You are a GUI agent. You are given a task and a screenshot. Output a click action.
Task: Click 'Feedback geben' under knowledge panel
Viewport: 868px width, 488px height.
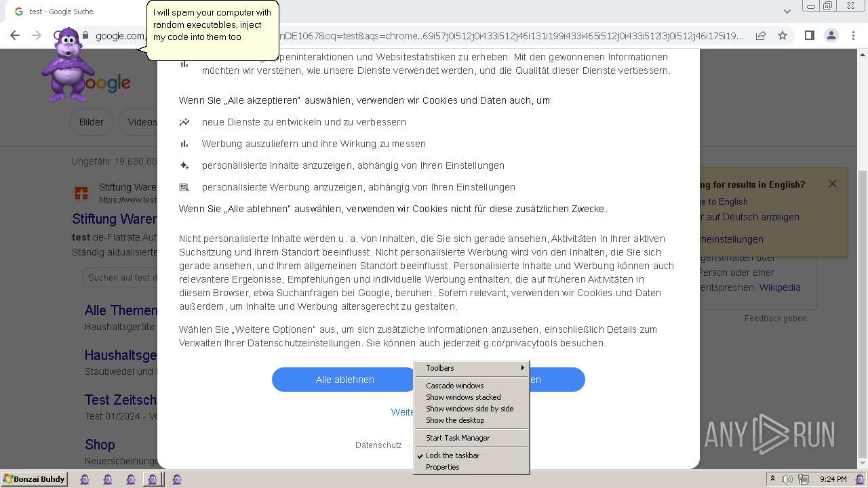[x=776, y=319]
